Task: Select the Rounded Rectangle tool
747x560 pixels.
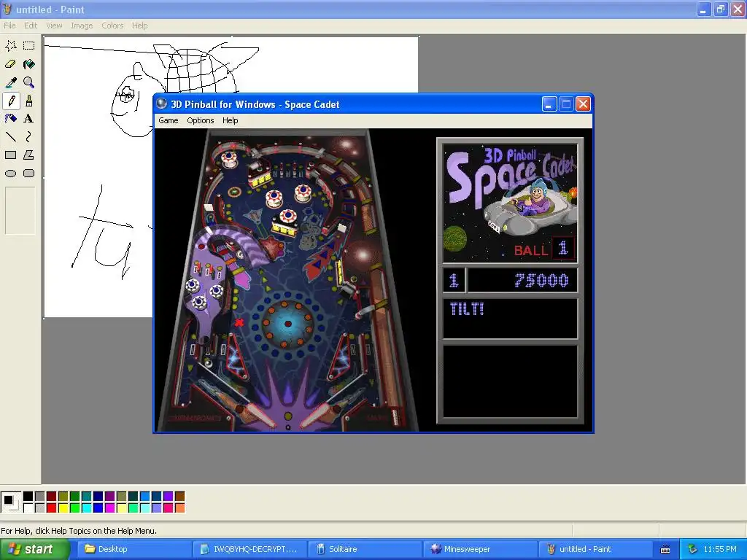Action: pos(29,174)
